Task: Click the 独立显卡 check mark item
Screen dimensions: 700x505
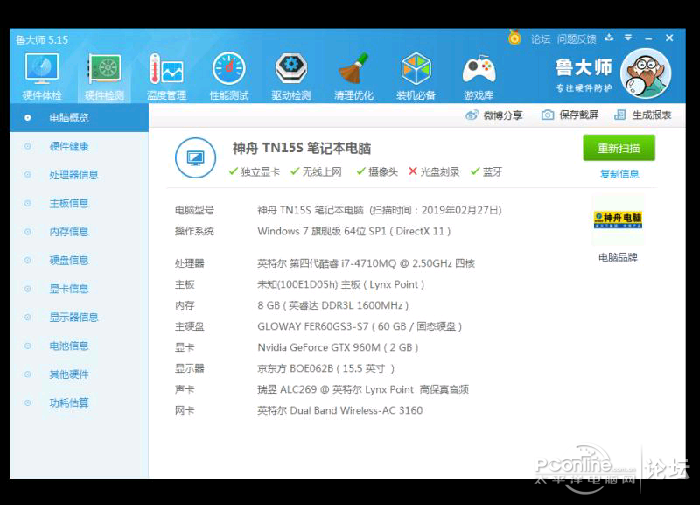Action: [254, 172]
